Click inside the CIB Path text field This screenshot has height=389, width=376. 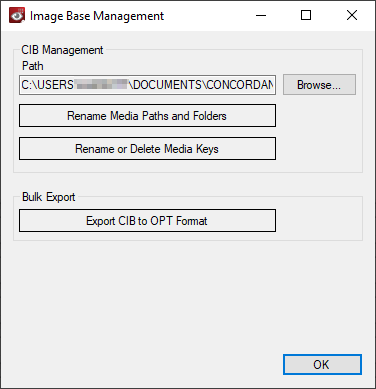147,85
